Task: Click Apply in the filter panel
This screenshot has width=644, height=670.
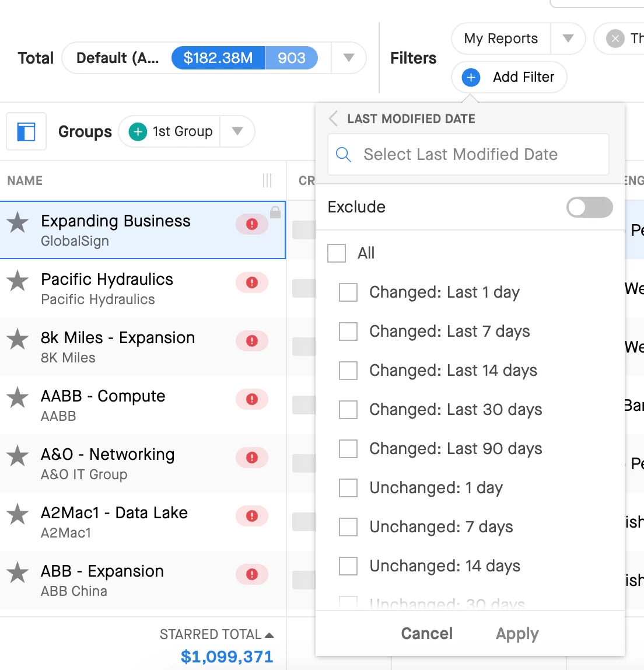Action: [x=517, y=634]
